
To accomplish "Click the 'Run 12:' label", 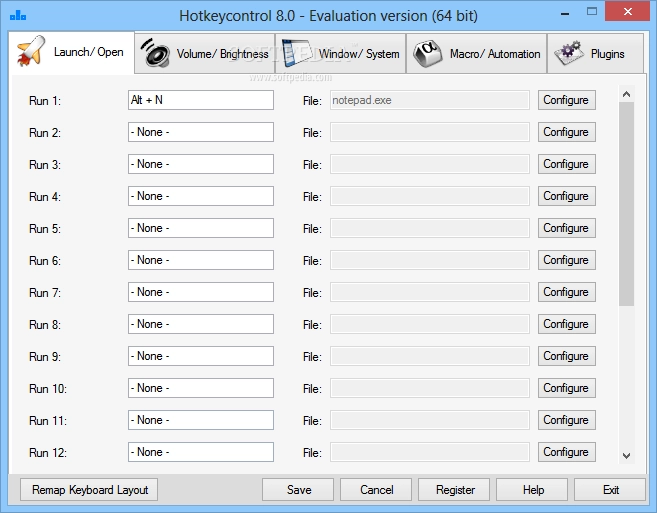I will tap(48, 453).
